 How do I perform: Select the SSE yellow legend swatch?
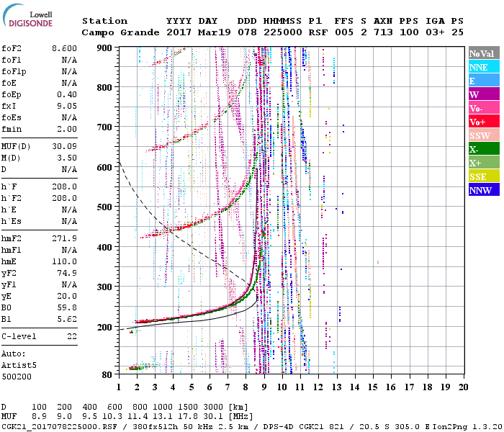pyautogui.click(x=484, y=176)
